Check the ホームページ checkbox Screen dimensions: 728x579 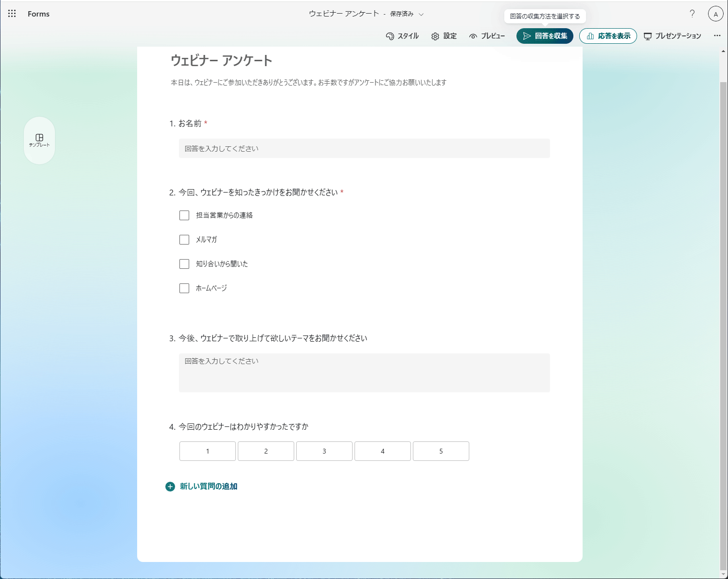[x=184, y=288]
